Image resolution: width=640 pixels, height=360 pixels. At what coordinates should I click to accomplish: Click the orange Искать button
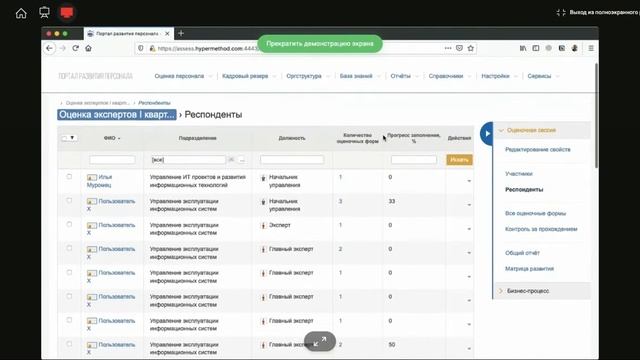(x=459, y=160)
